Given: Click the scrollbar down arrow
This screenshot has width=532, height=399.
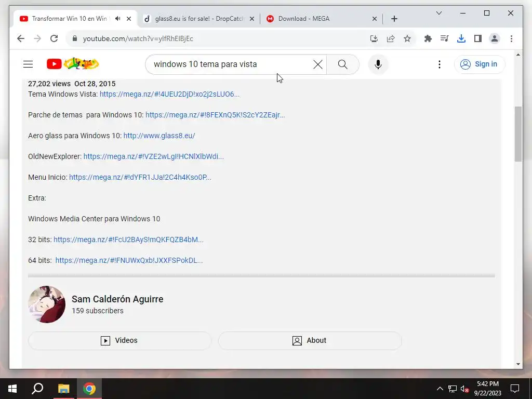Looking at the screenshot, I should click(518, 364).
